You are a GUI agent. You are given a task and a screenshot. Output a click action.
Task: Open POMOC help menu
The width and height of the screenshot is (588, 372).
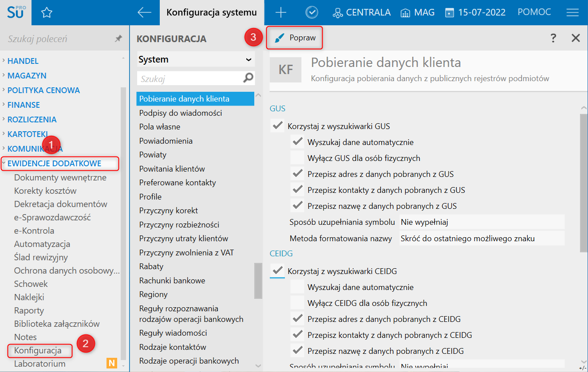534,12
